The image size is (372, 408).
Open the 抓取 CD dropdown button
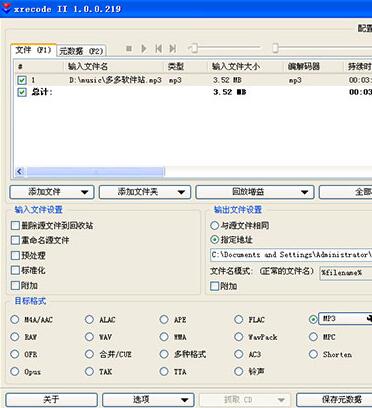245,400
